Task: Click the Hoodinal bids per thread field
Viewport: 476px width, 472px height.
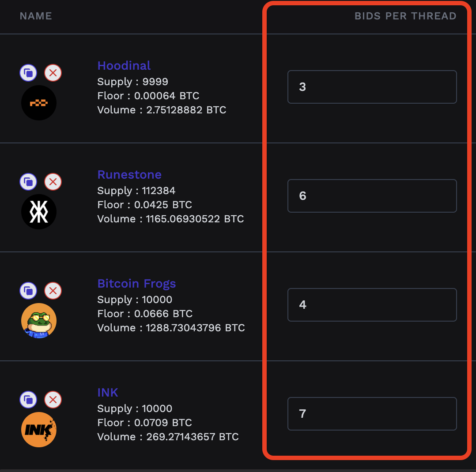Action: coord(372,87)
